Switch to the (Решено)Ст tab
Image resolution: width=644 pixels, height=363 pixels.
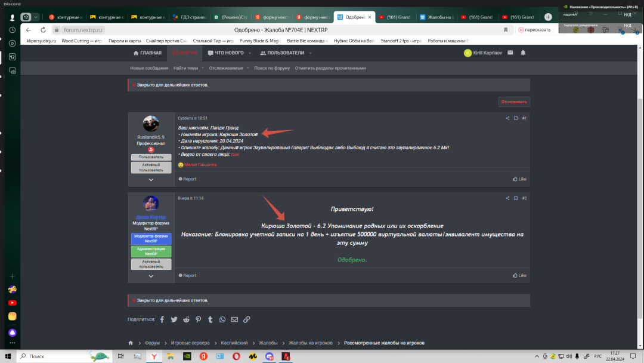[x=230, y=17]
